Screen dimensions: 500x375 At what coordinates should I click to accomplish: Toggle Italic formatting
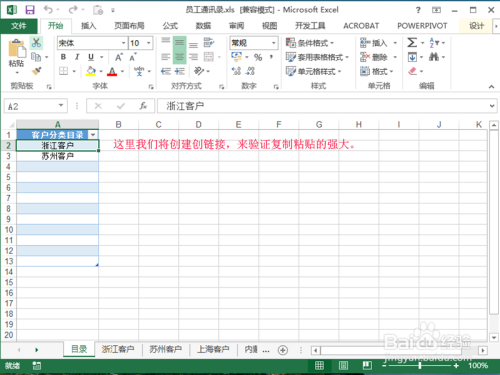click(77, 57)
